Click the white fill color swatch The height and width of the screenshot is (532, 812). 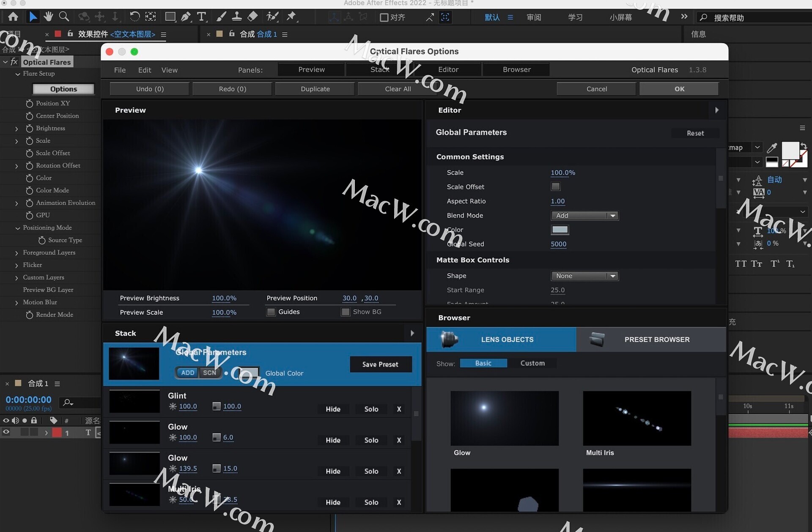click(x=790, y=151)
